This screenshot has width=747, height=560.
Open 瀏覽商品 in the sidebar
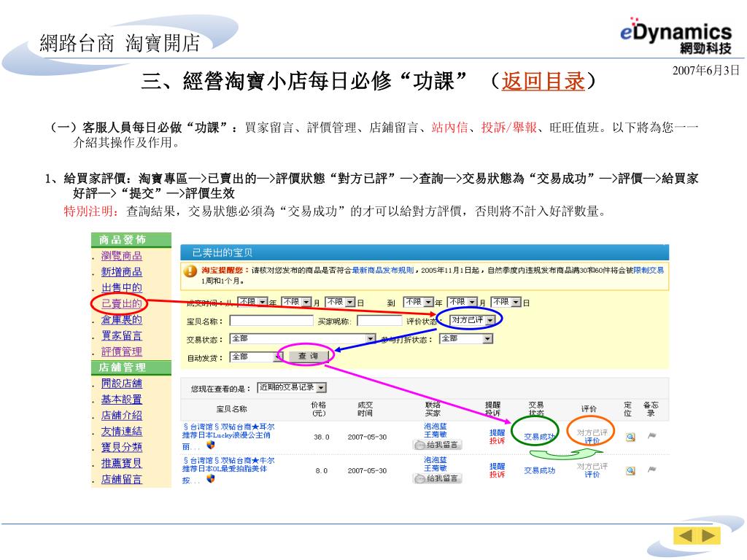click(122, 256)
